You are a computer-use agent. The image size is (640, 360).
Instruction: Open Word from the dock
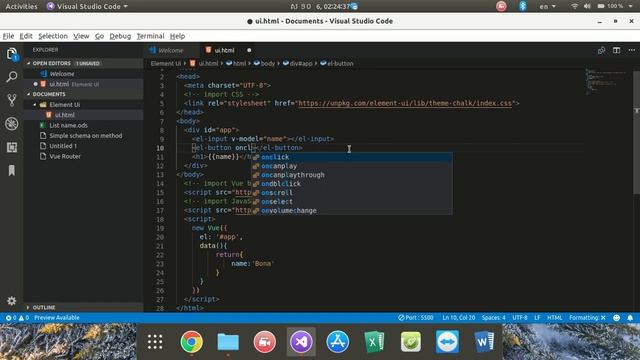coord(484,342)
